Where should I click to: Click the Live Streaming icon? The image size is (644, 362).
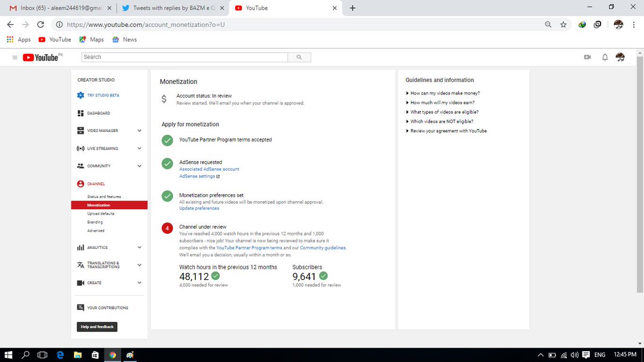click(x=80, y=149)
